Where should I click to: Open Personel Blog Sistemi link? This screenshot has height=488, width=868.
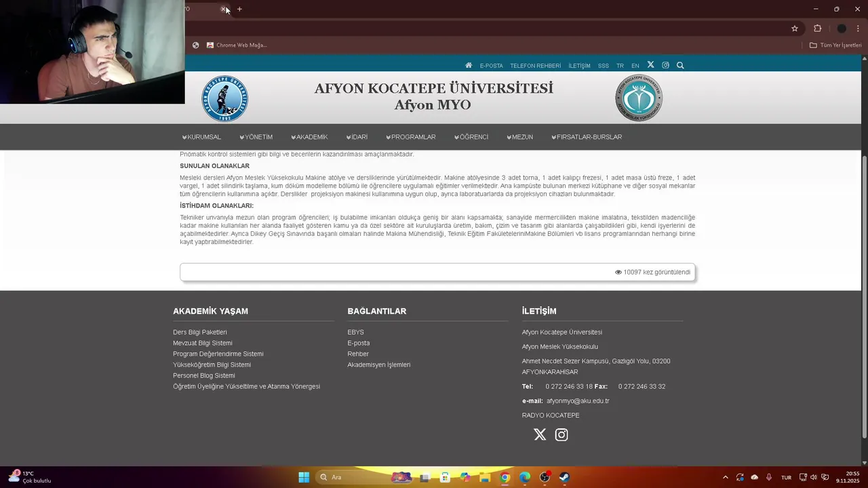pyautogui.click(x=204, y=375)
